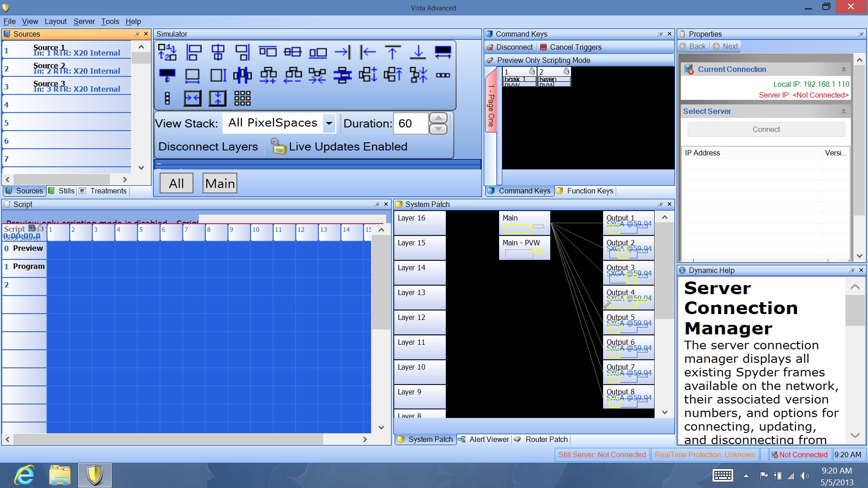This screenshot has height=488, width=868.
Task: Toggle auto-hide pin on Sources panel
Action: [x=137, y=34]
